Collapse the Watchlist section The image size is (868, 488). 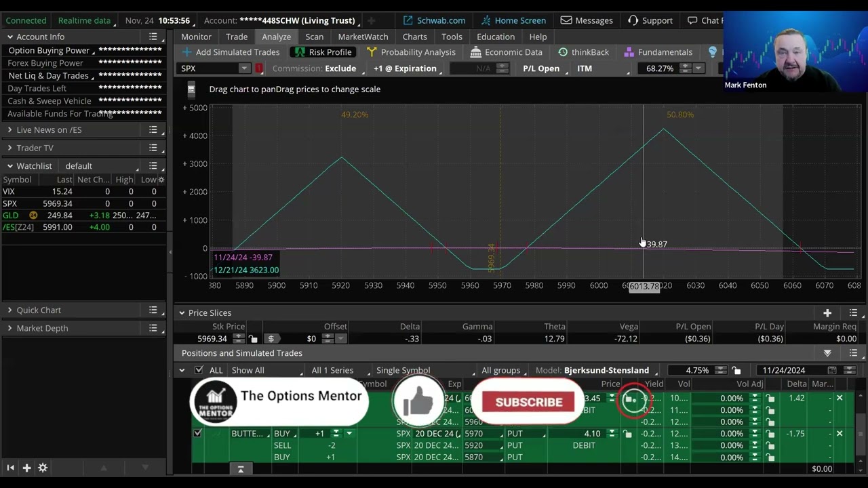[x=9, y=166]
